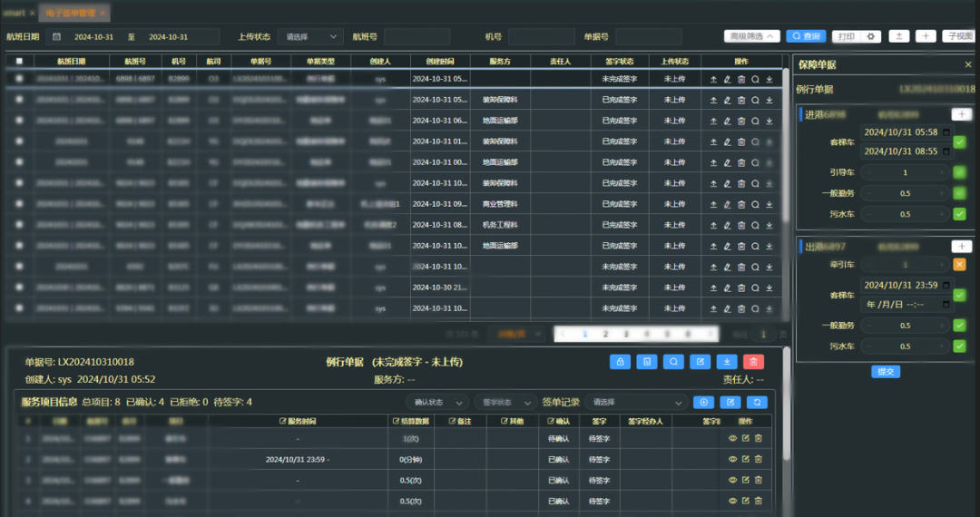Toggle orange X checkbox for 牵引车
This screenshot has width=980, height=517.
click(x=959, y=264)
